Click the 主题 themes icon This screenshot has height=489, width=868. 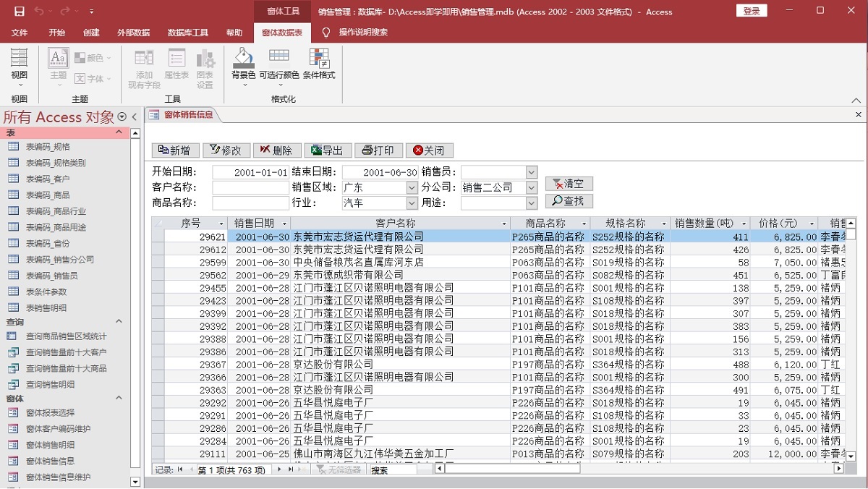coord(58,58)
